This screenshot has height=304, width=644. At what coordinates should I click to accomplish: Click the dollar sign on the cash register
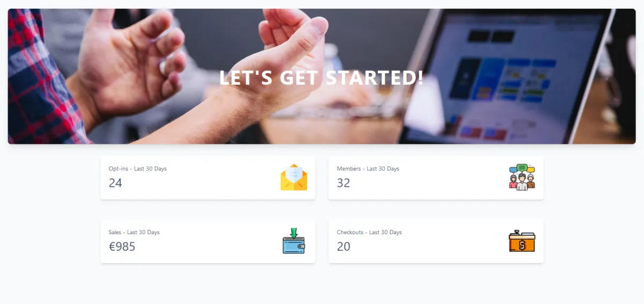point(522,245)
